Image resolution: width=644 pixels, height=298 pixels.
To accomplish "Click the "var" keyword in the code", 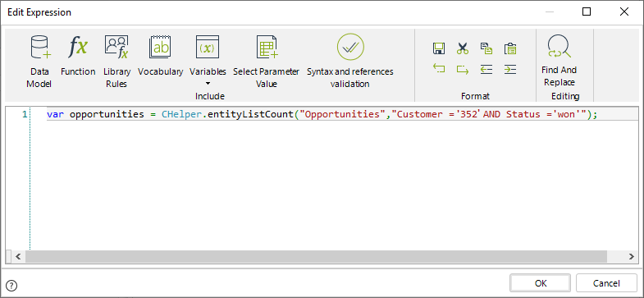I will pos(56,114).
